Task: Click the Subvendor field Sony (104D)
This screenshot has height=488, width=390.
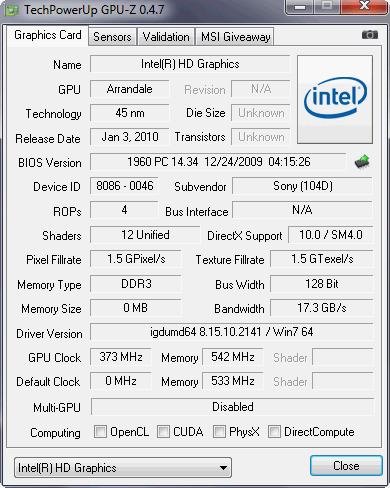Action: [302, 186]
